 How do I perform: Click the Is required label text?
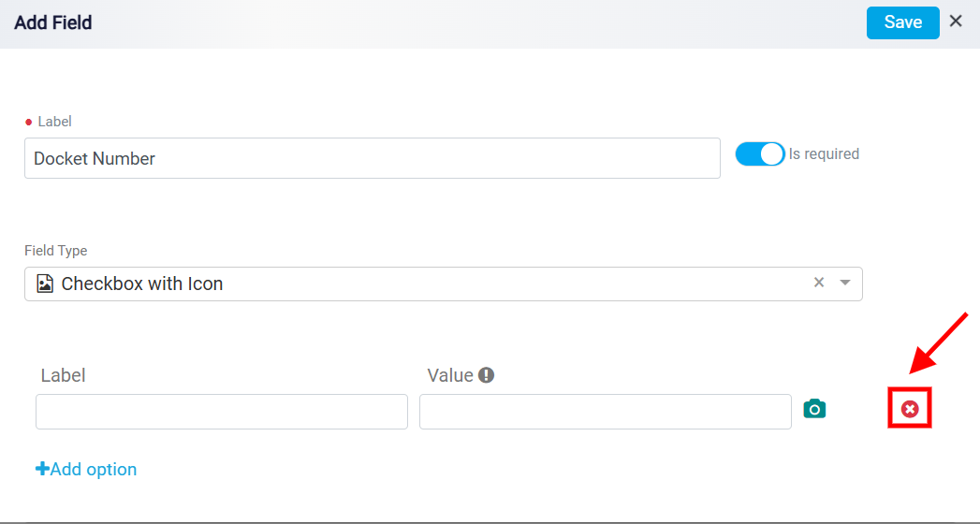point(824,153)
